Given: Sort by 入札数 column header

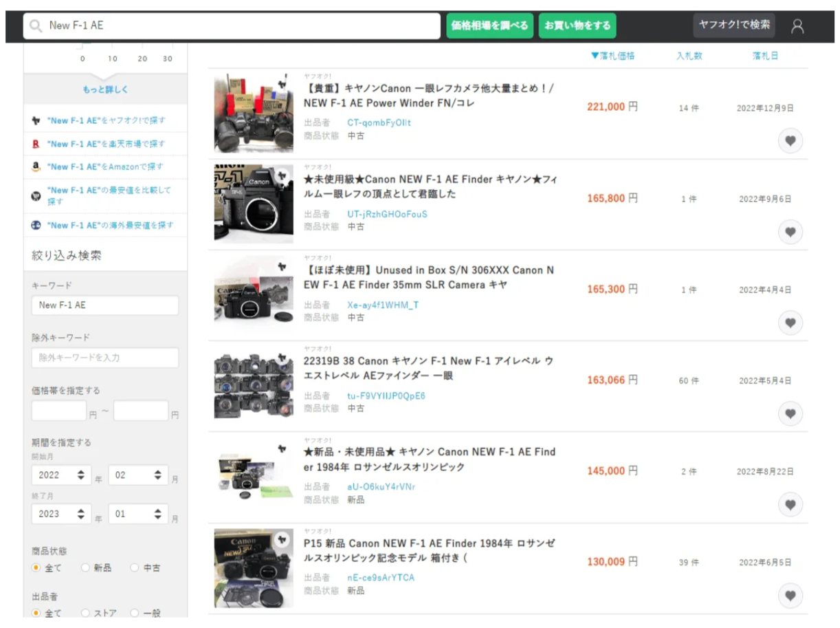Looking at the screenshot, I should pos(689,56).
